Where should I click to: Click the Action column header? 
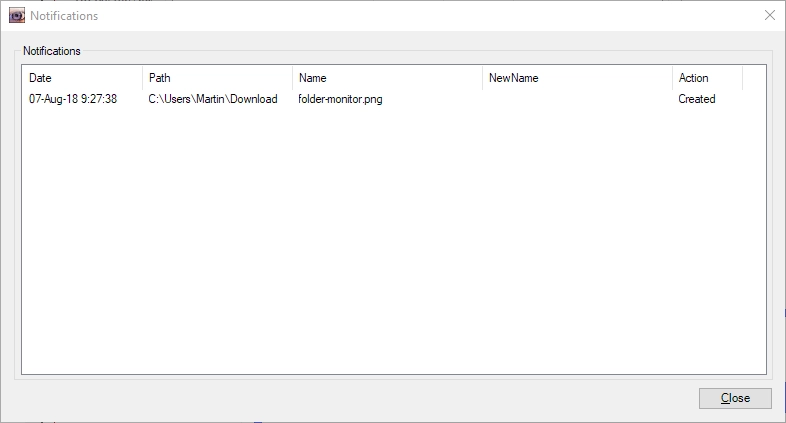[707, 78]
